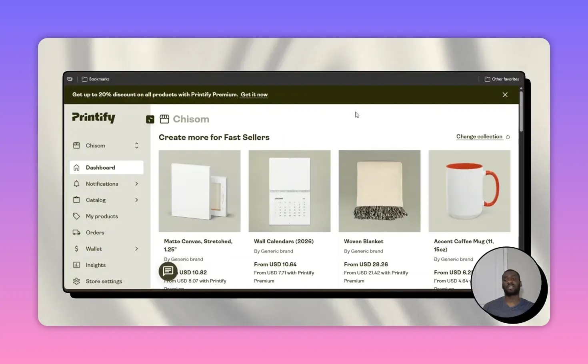This screenshot has height=364, width=588.
Task: Click 'By Generic brand' under Woven Blanket
Action: click(364, 251)
